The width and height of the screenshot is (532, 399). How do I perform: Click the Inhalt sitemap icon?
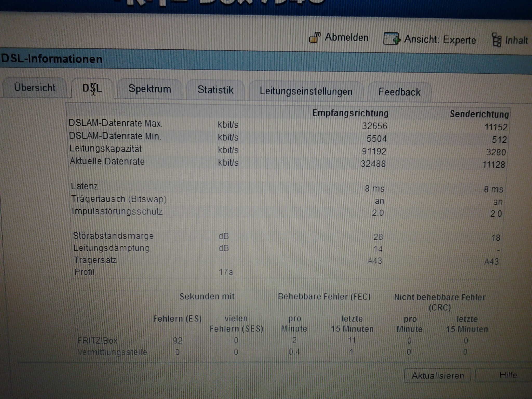tap(497, 40)
